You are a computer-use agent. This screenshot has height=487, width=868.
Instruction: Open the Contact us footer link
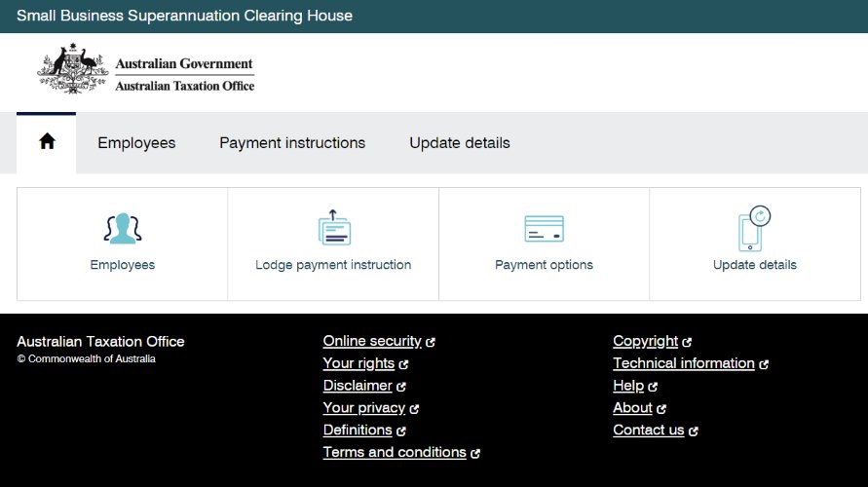(x=649, y=430)
